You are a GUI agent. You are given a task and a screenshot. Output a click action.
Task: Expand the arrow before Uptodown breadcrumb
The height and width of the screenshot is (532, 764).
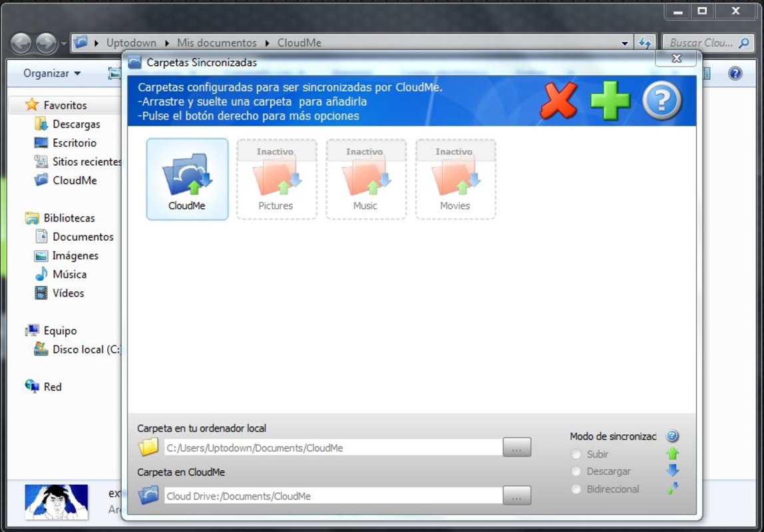[x=96, y=43]
